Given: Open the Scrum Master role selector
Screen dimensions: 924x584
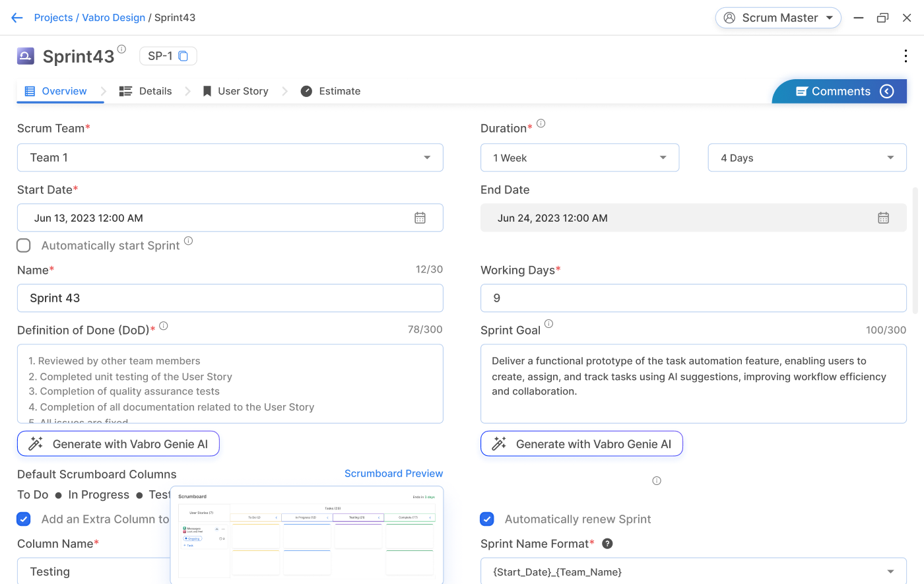Looking at the screenshot, I should pos(777,18).
